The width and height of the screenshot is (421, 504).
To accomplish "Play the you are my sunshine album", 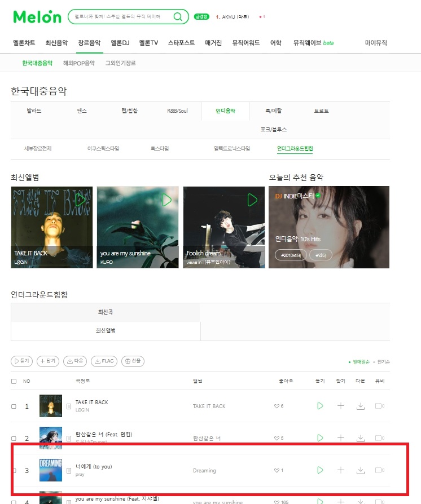I will (166, 200).
